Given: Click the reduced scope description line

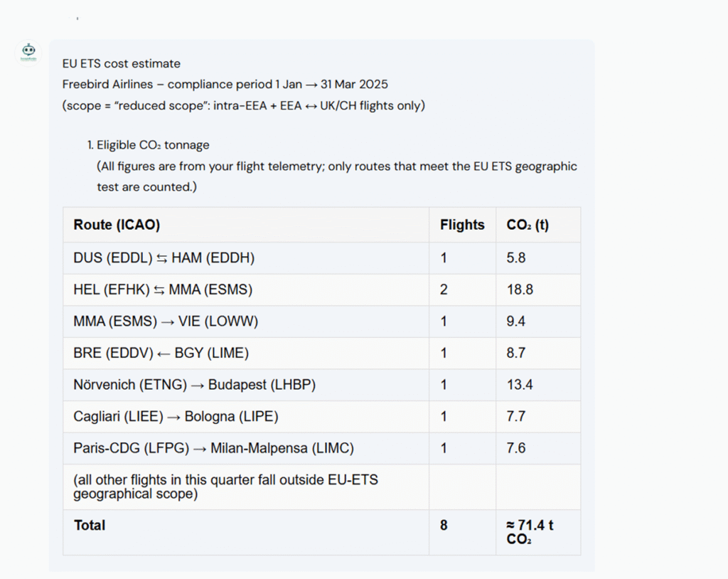Looking at the screenshot, I should pos(243,105).
